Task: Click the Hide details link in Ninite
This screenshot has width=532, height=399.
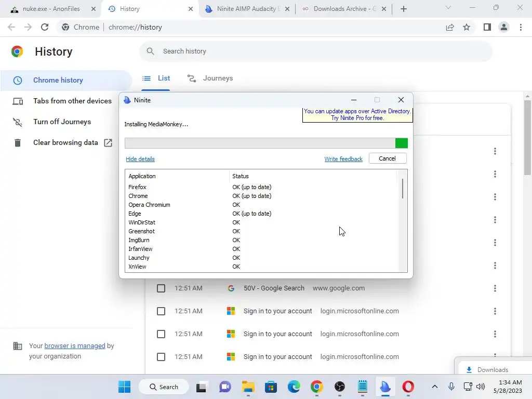Action: [140, 159]
